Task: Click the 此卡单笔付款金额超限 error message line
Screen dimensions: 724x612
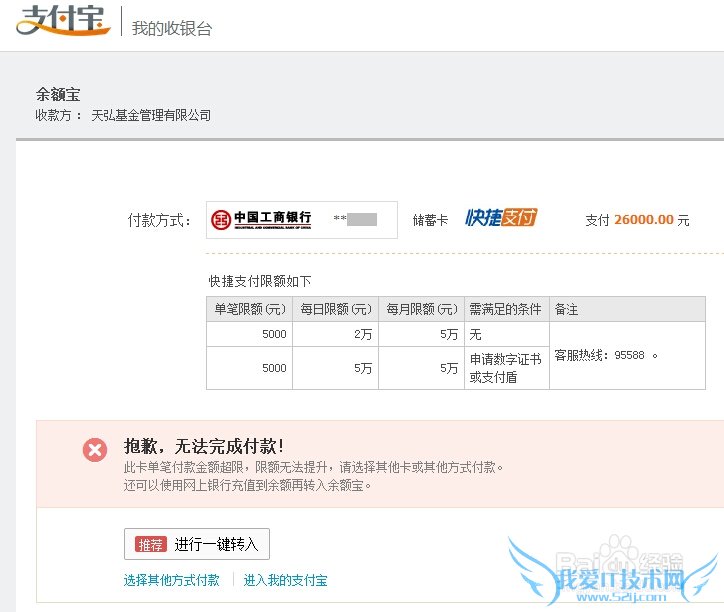Action: tap(313, 467)
